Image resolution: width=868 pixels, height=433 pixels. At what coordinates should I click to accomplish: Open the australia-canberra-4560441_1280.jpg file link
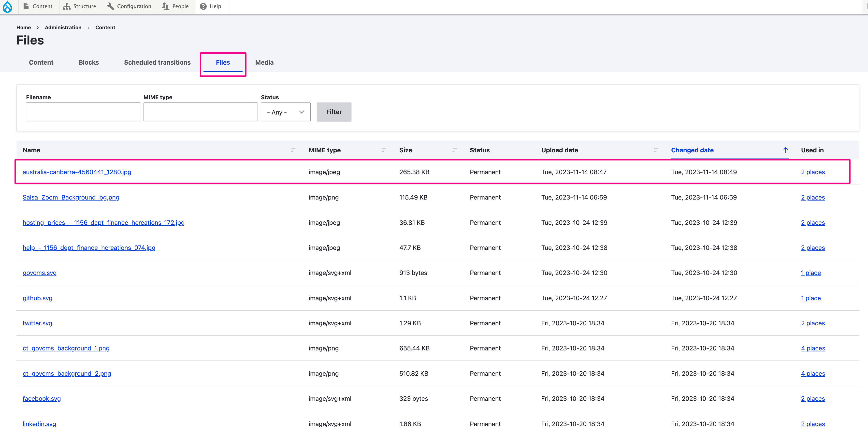pos(77,172)
